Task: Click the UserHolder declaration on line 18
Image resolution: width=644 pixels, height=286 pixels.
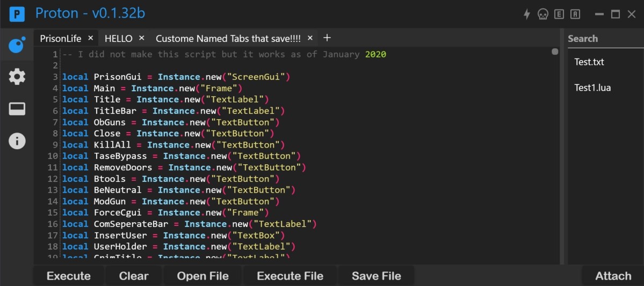Action: [179, 247]
